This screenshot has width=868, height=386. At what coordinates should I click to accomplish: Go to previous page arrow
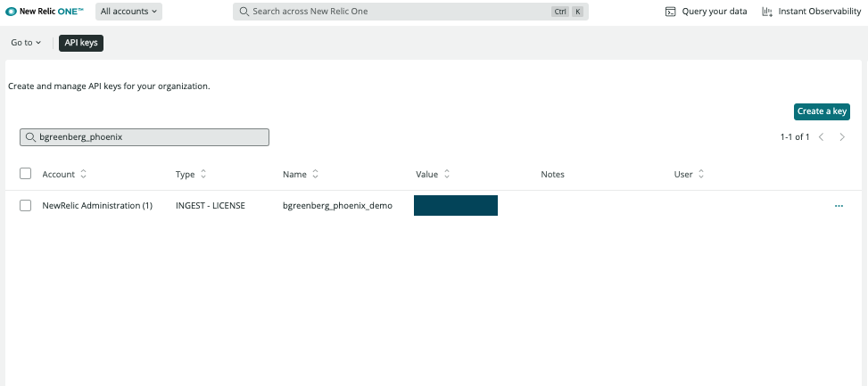click(821, 137)
